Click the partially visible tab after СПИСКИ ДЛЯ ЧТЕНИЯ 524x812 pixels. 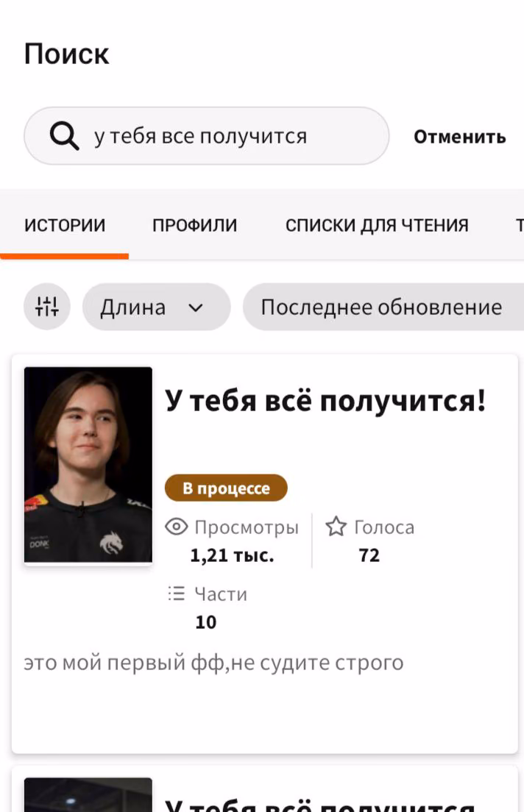[x=520, y=225]
